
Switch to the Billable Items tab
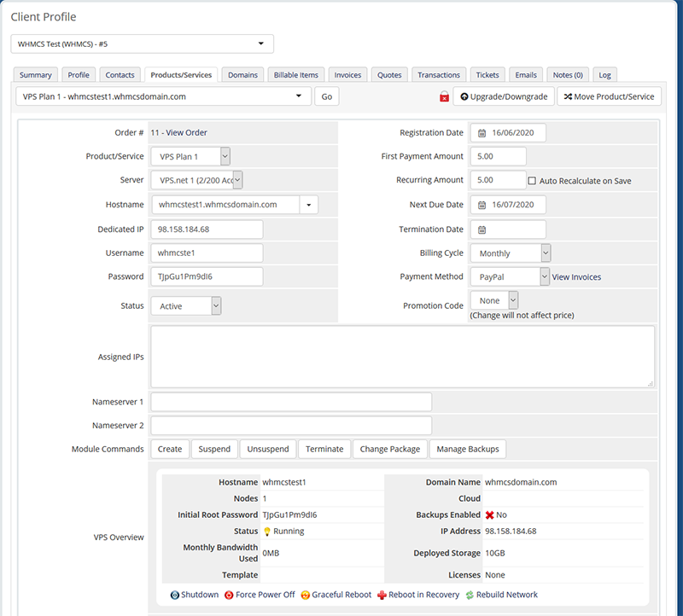click(x=295, y=75)
